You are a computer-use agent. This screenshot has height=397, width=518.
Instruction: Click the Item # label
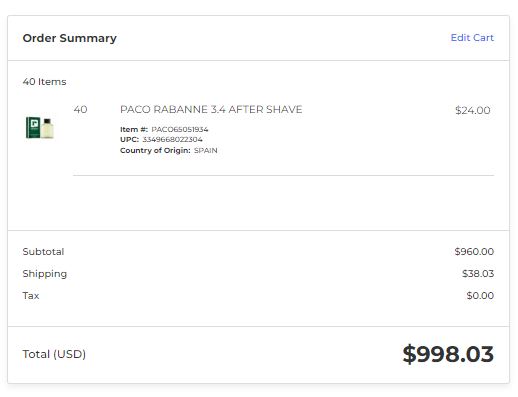[x=134, y=129]
